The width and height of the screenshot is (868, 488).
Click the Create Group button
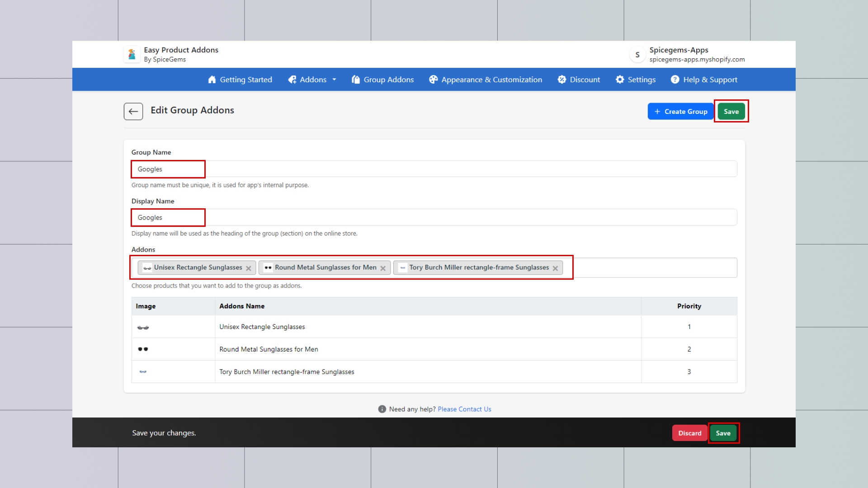pos(680,112)
